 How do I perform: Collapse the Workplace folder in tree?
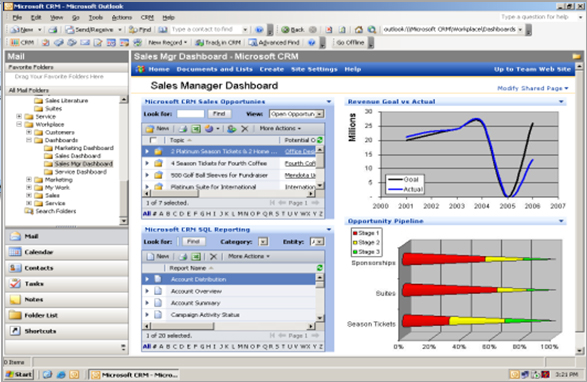pyautogui.click(x=19, y=124)
